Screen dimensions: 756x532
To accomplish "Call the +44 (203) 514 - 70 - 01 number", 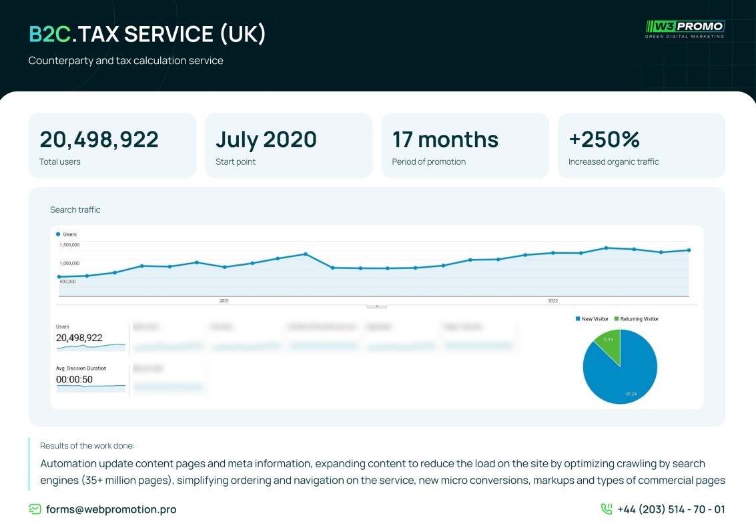I will pos(671,509).
